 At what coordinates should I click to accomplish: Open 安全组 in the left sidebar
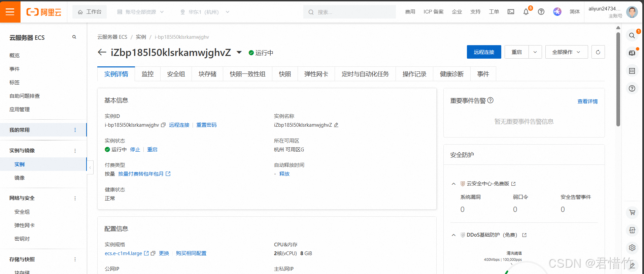tap(22, 212)
